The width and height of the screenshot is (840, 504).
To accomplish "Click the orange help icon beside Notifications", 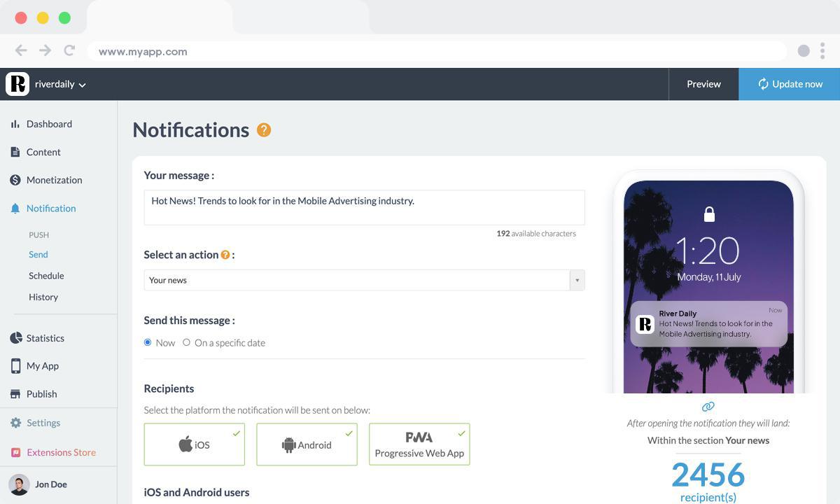I will tap(264, 130).
